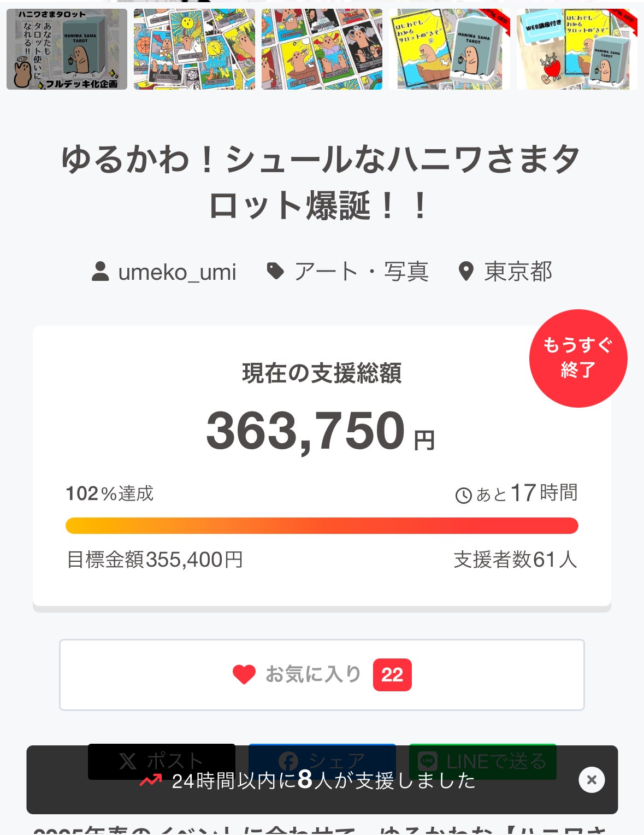Open the アート・写真 category link
Viewport: 644px width, 835px height.
[x=361, y=272]
